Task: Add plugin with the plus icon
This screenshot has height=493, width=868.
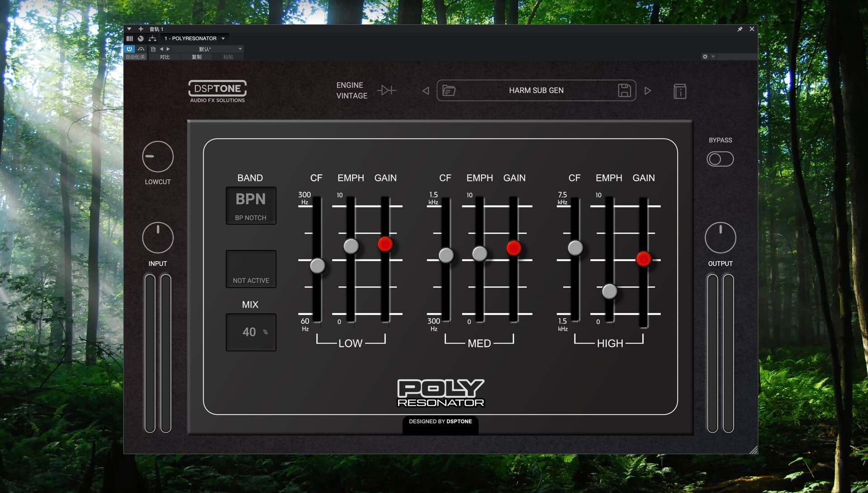Action: [141, 29]
